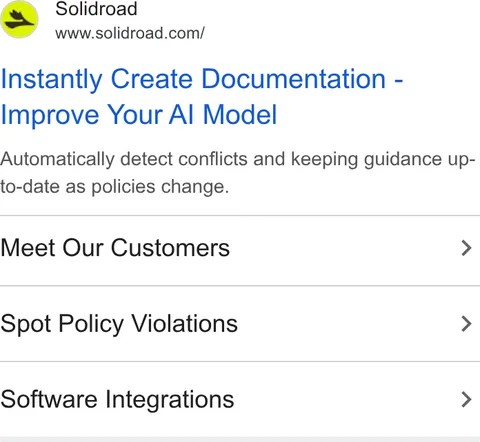Image resolution: width=480 pixels, height=442 pixels.
Task: Click the Automatically detect conflicts description text
Action: [x=237, y=172]
